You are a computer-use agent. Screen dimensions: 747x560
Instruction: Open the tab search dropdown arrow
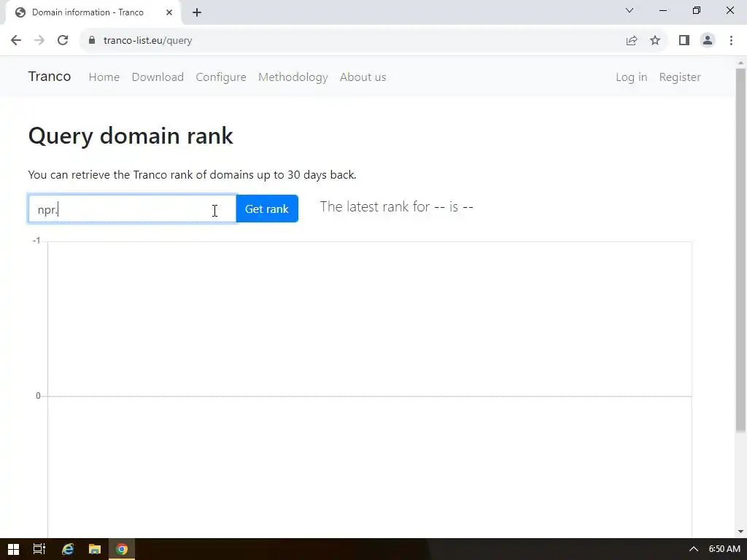tap(630, 10)
